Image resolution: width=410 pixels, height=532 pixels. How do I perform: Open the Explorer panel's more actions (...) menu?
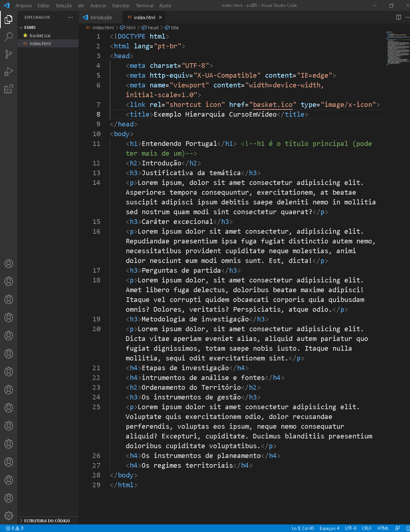click(x=70, y=17)
